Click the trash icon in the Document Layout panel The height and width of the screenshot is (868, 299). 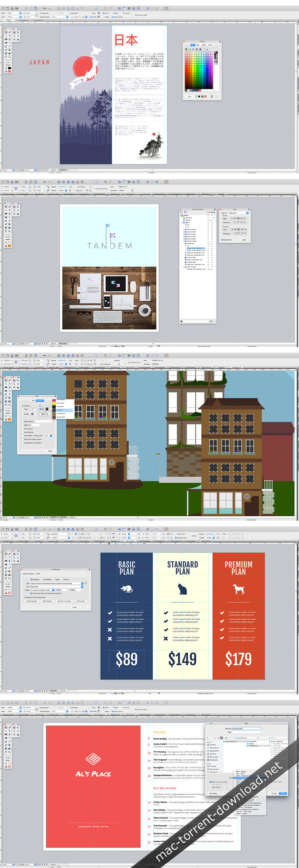click(211, 321)
